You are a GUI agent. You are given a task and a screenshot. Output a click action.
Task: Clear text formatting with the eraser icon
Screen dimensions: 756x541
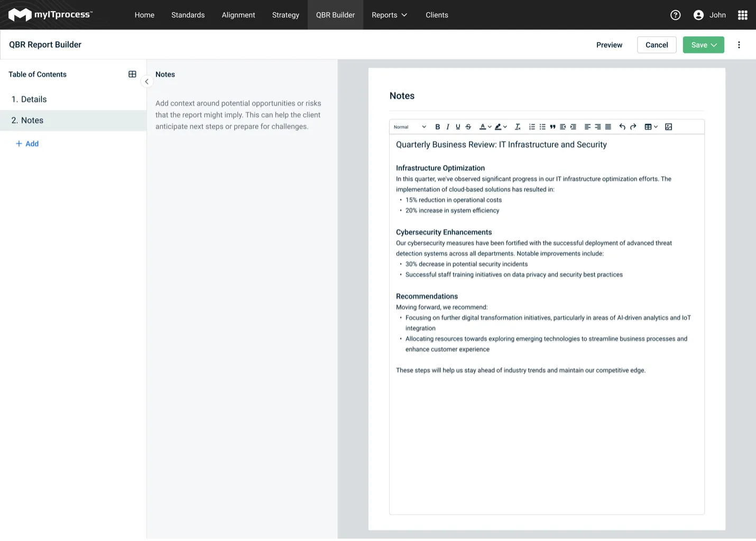pyautogui.click(x=518, y=127)
